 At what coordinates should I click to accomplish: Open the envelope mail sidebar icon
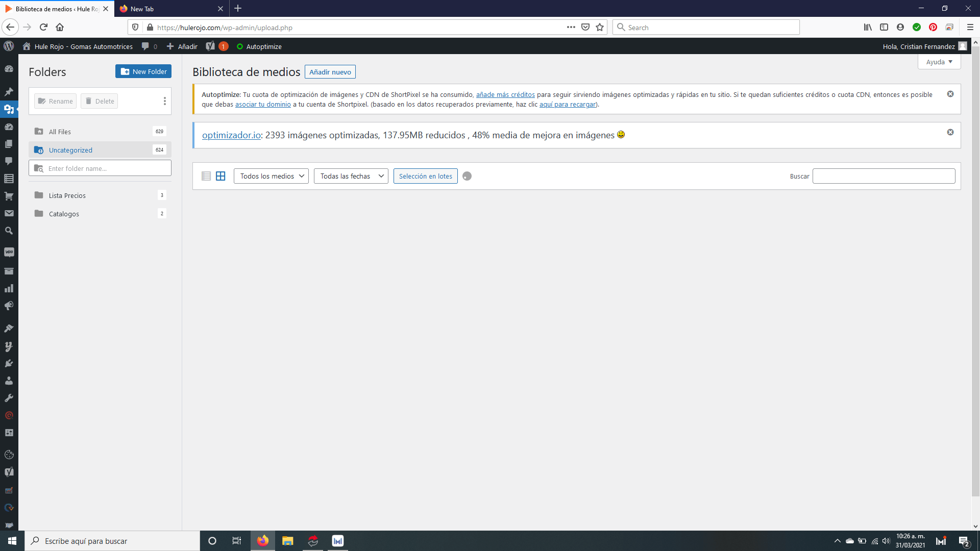pyautogui.click(x=9, y=213)
